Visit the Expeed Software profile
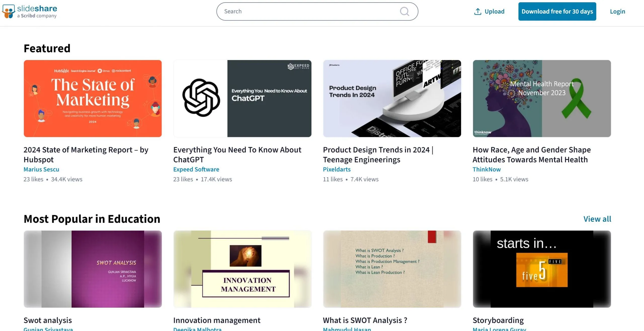644x331 pixels. [x=196, y=169]
